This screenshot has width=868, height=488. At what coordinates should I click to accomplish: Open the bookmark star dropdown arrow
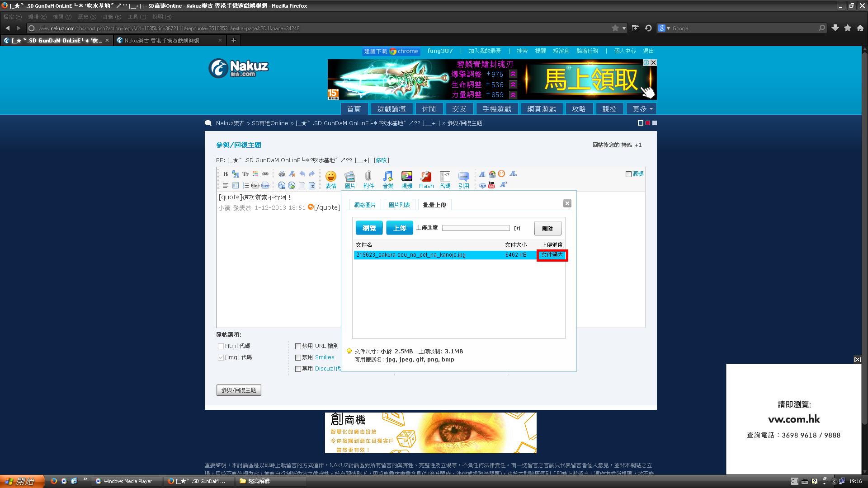tap(624, 28)
